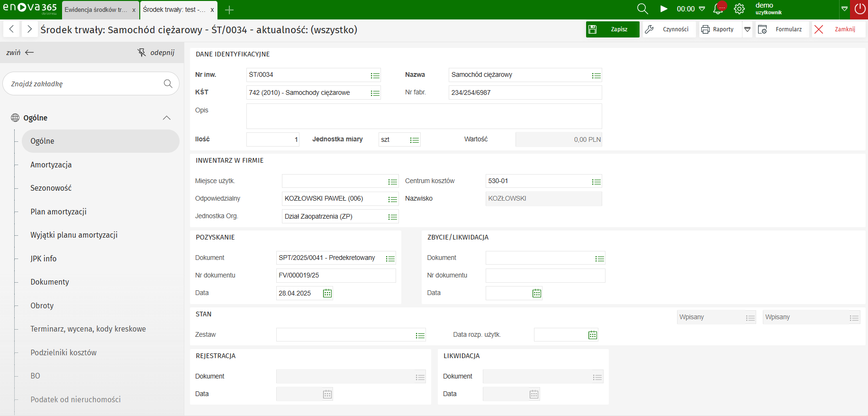Open the Jednostka miary dropdown list

pyautogui.click(x=414, y=140)
